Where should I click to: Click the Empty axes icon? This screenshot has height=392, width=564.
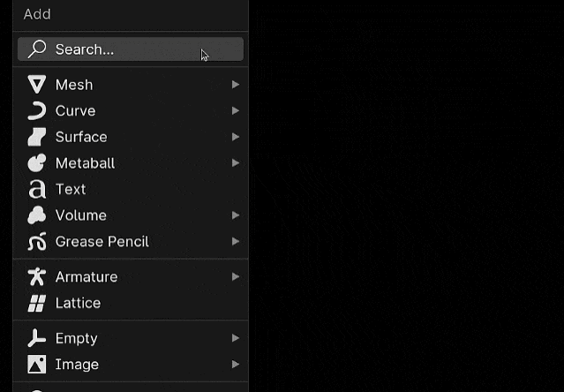[x=37, y=338]
